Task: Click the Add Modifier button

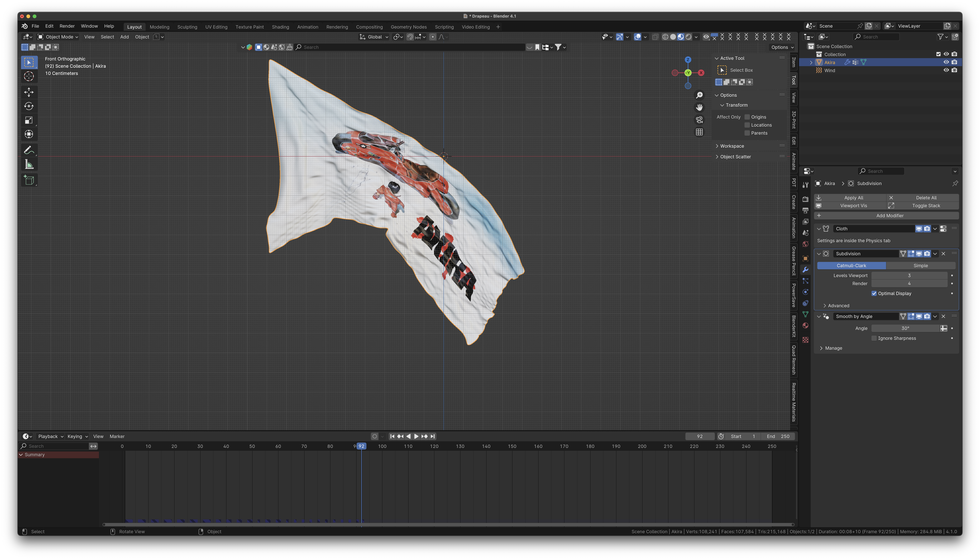Action: (886, 216)
